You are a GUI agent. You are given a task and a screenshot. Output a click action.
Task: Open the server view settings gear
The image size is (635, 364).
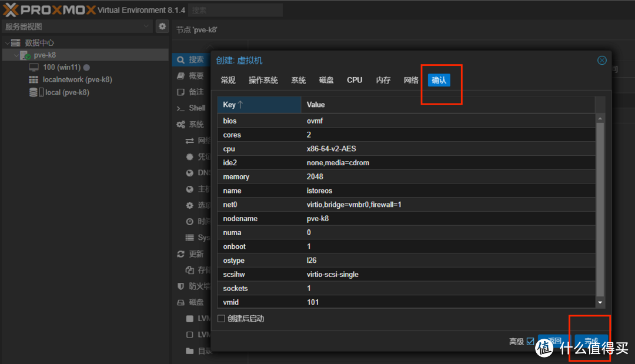click(x=162, y=26)
